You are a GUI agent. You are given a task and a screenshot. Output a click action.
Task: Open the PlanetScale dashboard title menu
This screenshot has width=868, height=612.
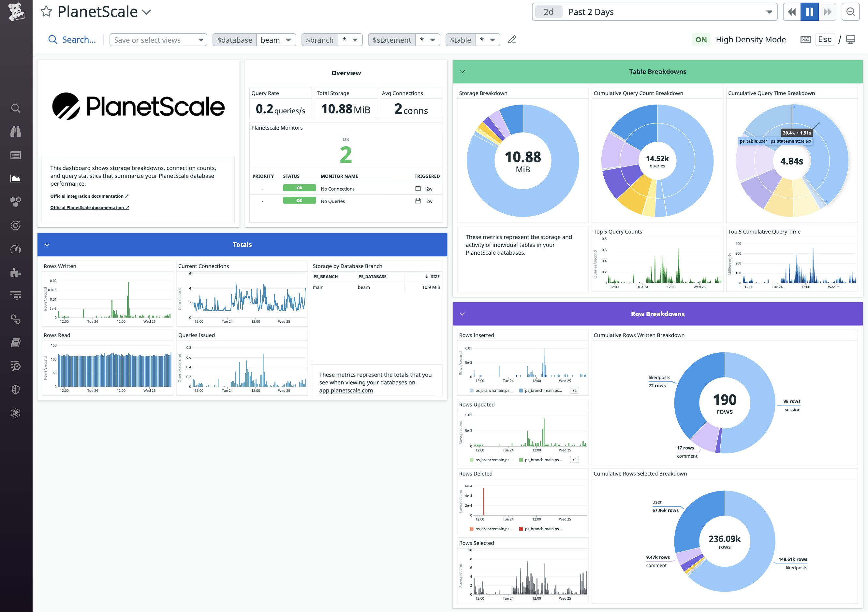pos(147,12)
